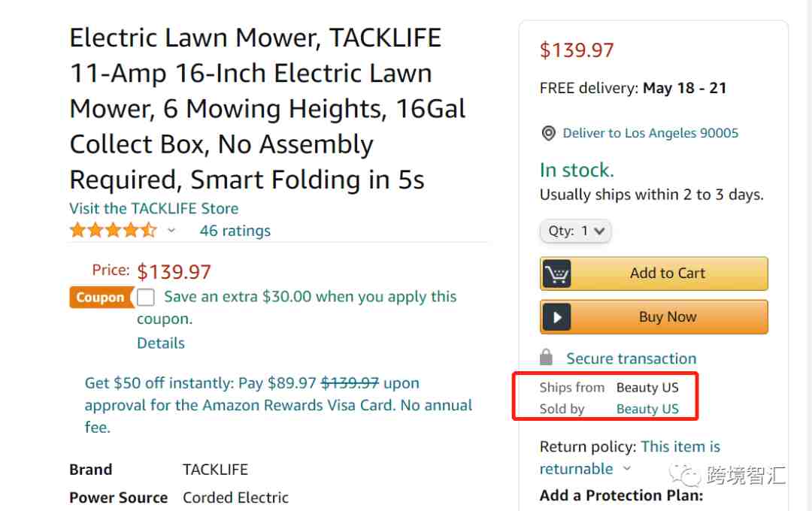This screenshot has height=511, width=812.
Task: Click the Sold by Beauty US seller link
Action: tap(647, 409)
